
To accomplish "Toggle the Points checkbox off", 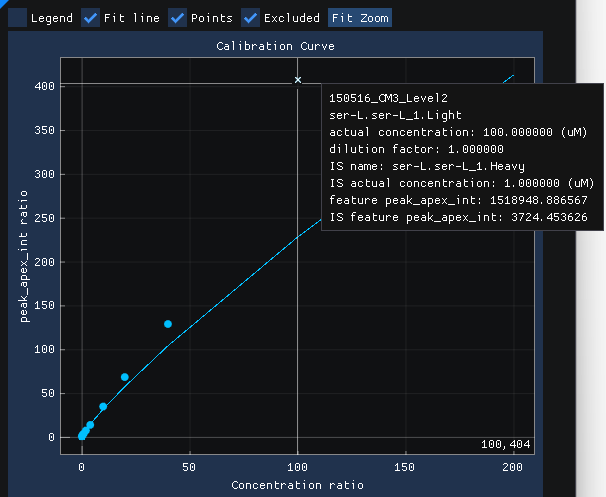I will click(x=177, y=18).
